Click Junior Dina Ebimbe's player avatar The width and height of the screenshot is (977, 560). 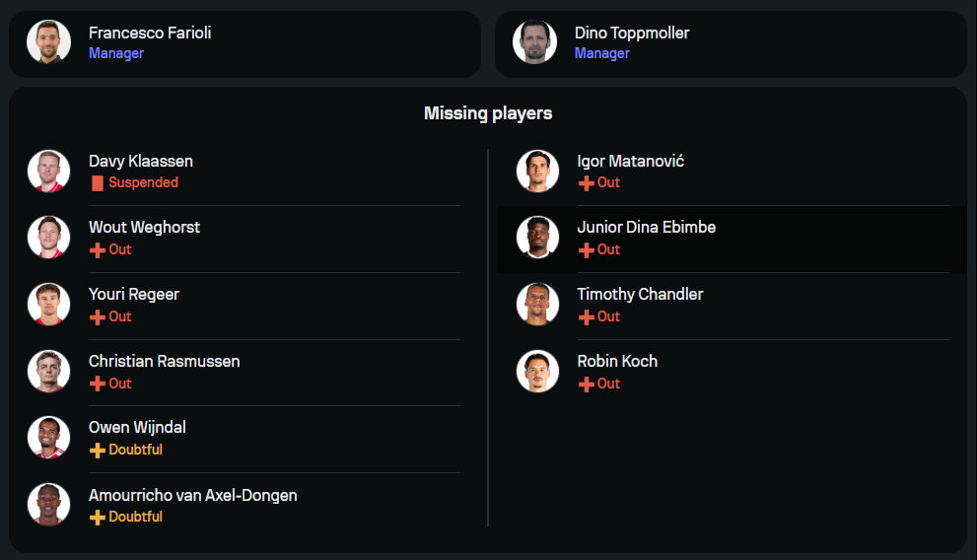coord(537,237)
